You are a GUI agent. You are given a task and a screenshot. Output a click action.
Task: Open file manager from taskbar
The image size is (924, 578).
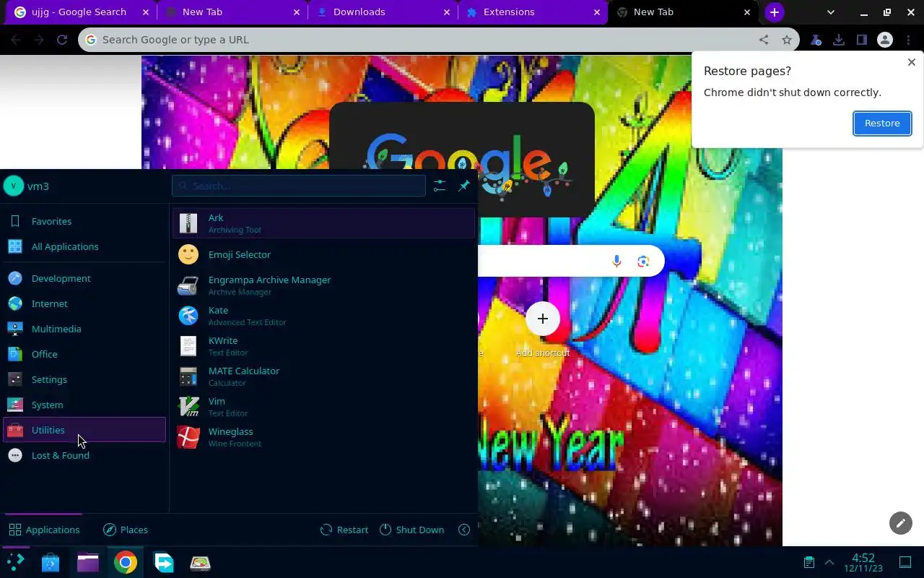click(88, 562)
